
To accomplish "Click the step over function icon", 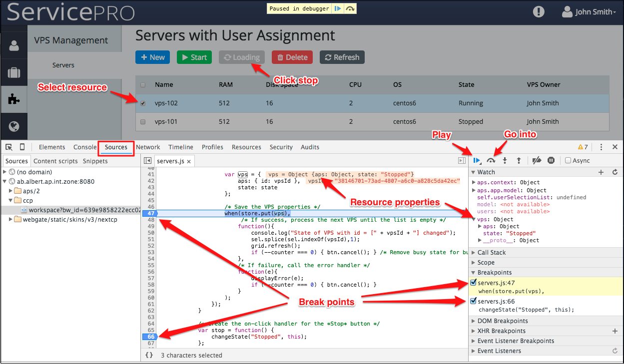I will [x=491, y=161].
